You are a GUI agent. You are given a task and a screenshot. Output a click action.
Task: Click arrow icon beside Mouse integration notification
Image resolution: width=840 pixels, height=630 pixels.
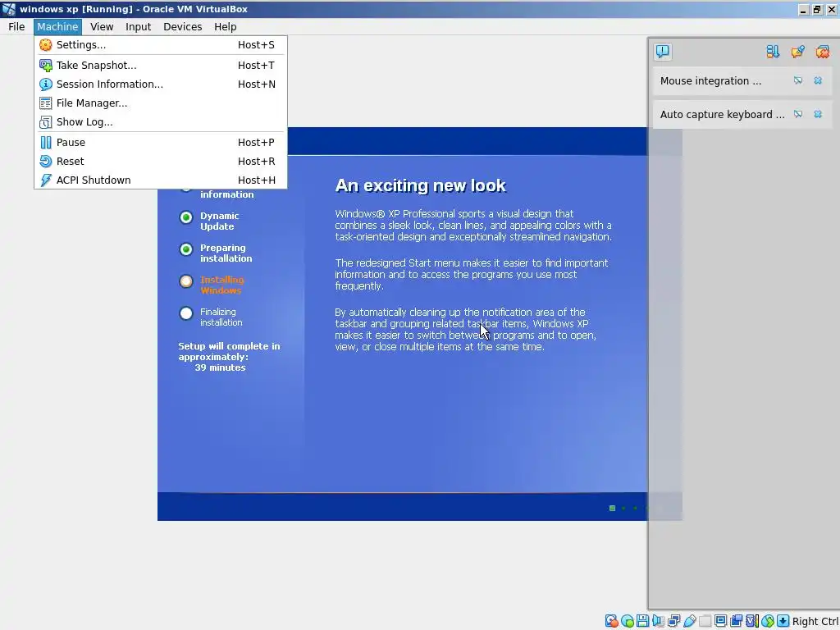pos(798,81)
